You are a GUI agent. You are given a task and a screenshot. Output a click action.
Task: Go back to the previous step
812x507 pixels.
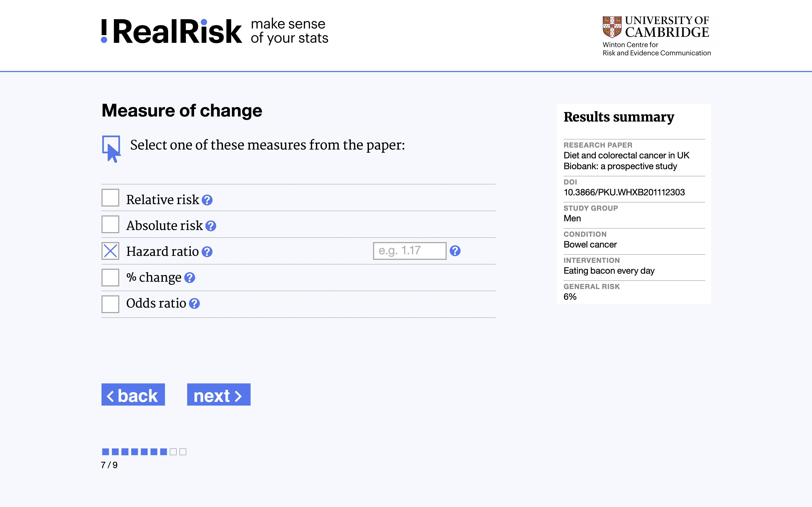(x=133, y=395)
